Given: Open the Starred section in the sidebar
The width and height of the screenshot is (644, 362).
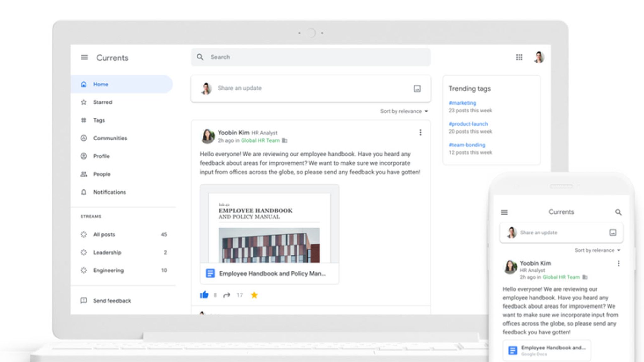Looking at the screenshot, I should point(103,102).
